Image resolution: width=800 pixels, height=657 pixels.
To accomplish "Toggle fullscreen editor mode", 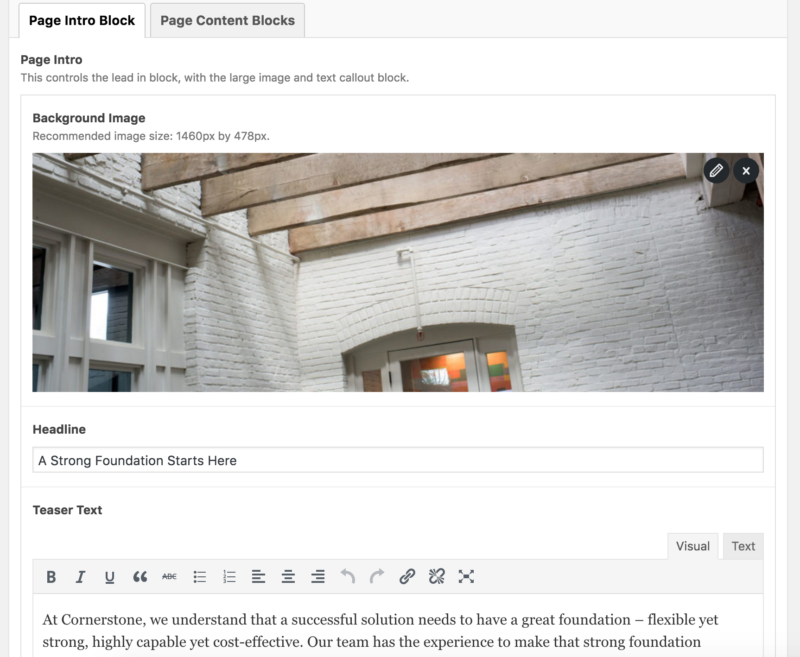I will (466, 577).
